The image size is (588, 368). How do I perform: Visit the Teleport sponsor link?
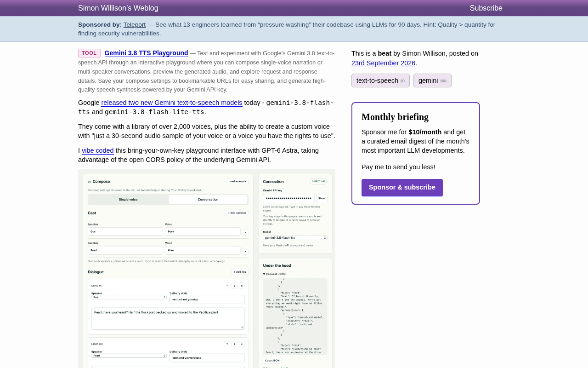coord(135,25)
